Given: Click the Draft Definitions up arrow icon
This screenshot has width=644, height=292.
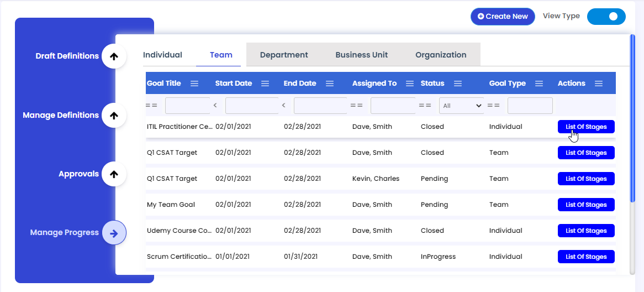Looking at the screenshot, I should [x=114, y=56].
